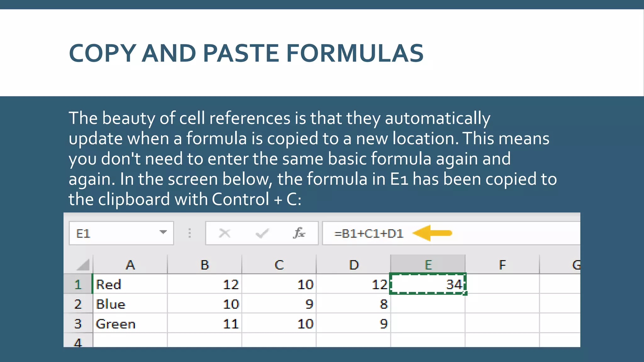Select row 1 header
This screenshot has height=362, width=644.
[x=78, y=284]
